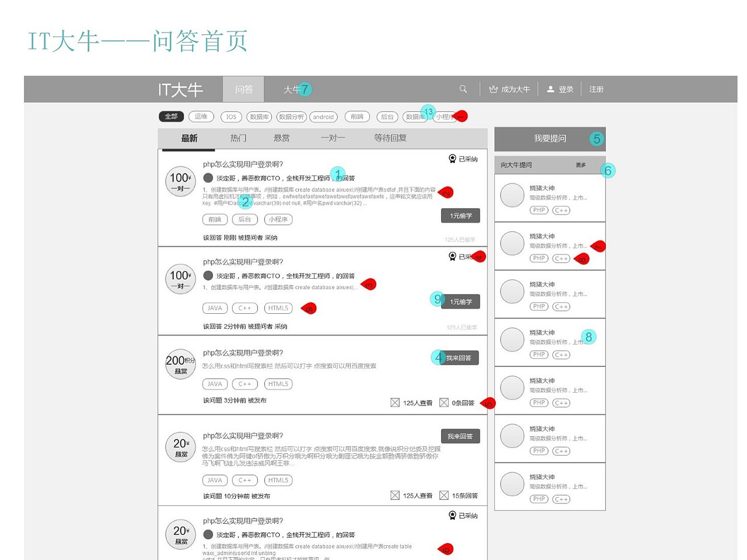The image size is (747, 560).
Task: Click the envelope icon beside 15条回答
Action: (445, 495)
